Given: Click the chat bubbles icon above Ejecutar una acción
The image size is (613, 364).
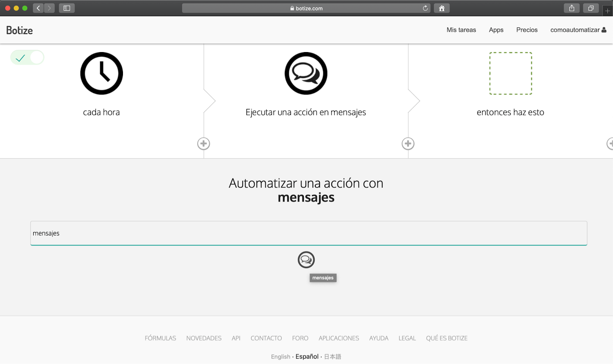Looking at the screenshot, I should (x=306, y=73).
